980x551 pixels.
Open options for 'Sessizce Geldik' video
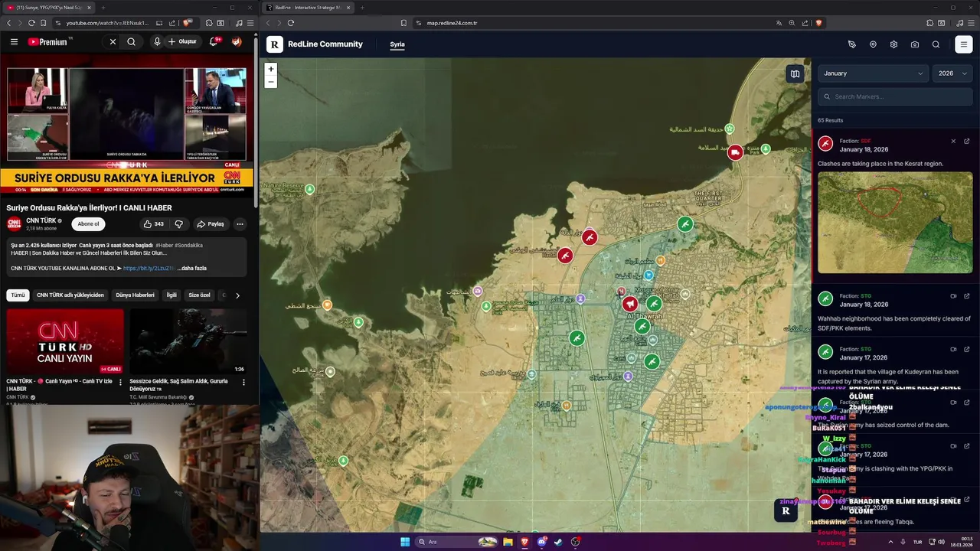(x=243, y=382)
